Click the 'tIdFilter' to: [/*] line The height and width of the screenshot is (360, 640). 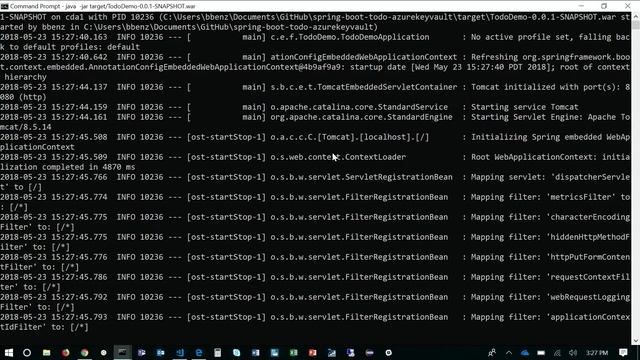point(44,327)
